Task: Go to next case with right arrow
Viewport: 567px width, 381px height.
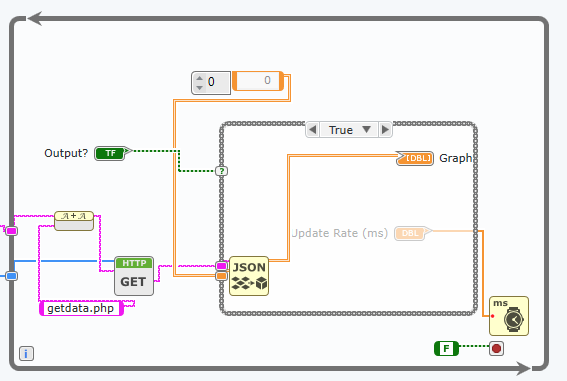Action: click(385, 130)
